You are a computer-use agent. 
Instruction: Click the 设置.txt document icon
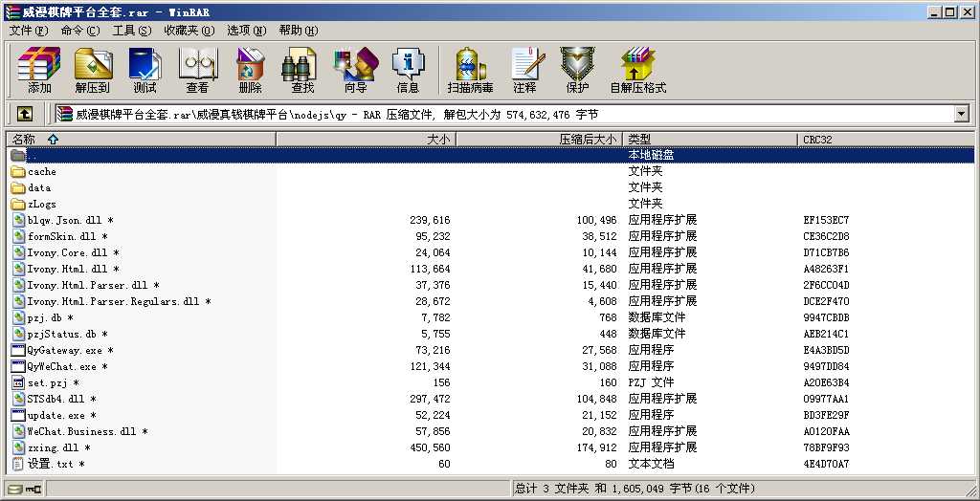tap(18, 464)
